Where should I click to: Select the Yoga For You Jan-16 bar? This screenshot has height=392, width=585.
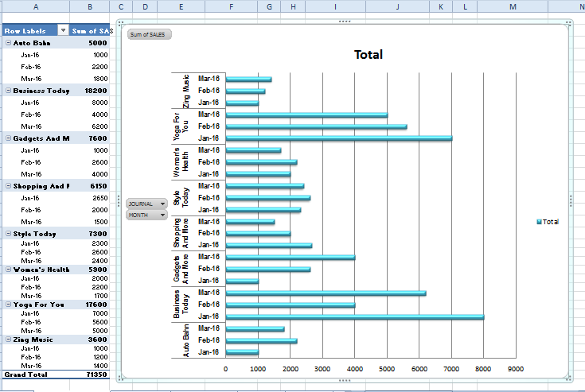(x=338, y=138)
